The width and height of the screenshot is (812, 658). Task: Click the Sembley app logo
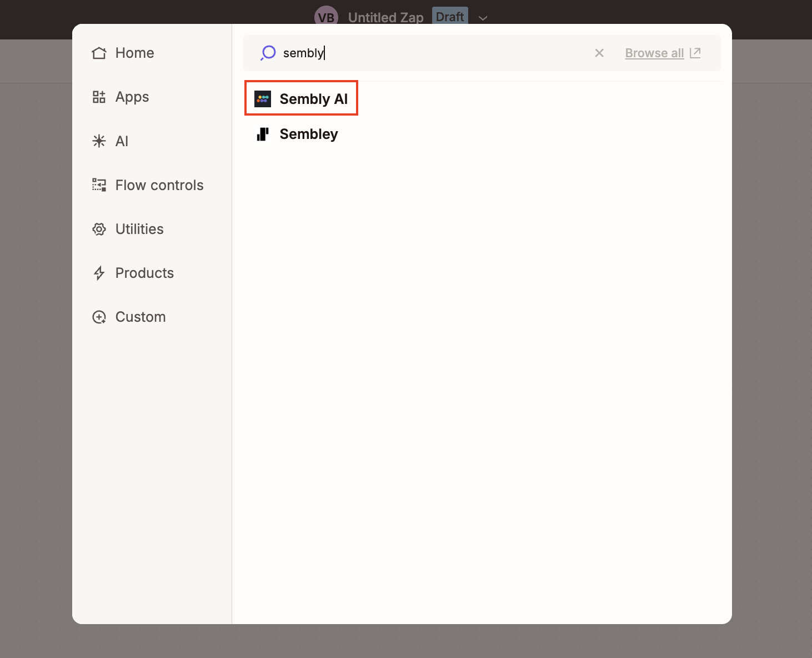[x=263, y=134]
